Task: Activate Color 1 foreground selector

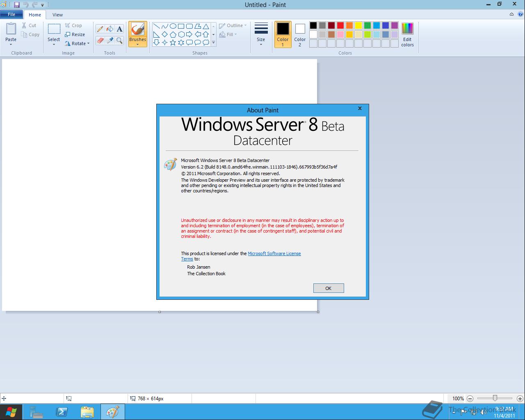Action: tap(283, 34)
